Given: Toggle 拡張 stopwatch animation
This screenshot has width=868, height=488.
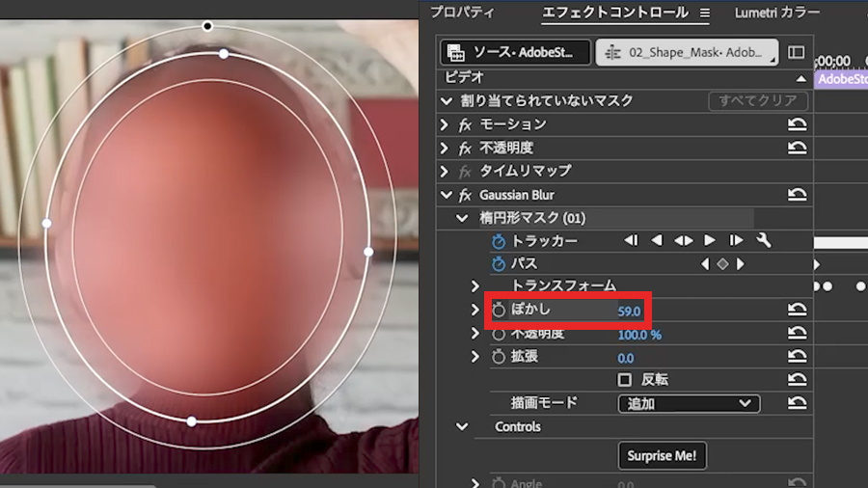Looking at the screenshot, I should point(499,357).
